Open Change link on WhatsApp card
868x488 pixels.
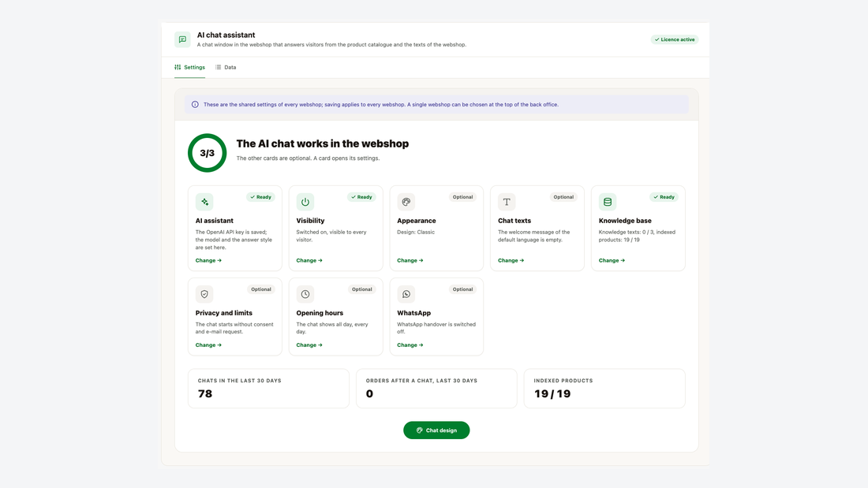[410, 345]
